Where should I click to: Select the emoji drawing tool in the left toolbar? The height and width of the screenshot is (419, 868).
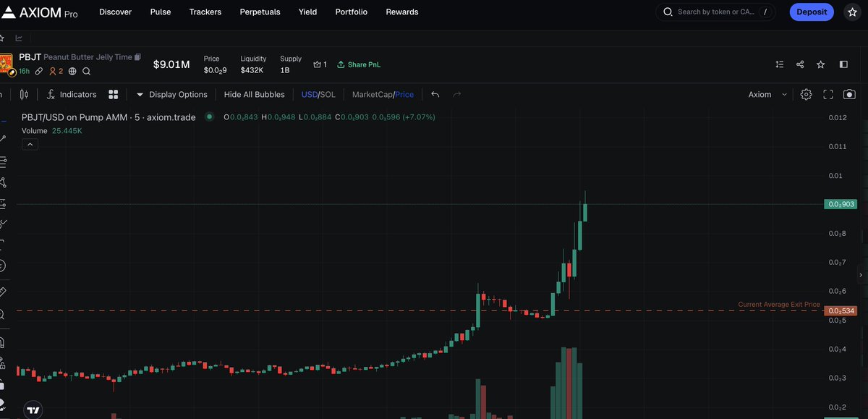pyautogui.click(x=2, y=266)
